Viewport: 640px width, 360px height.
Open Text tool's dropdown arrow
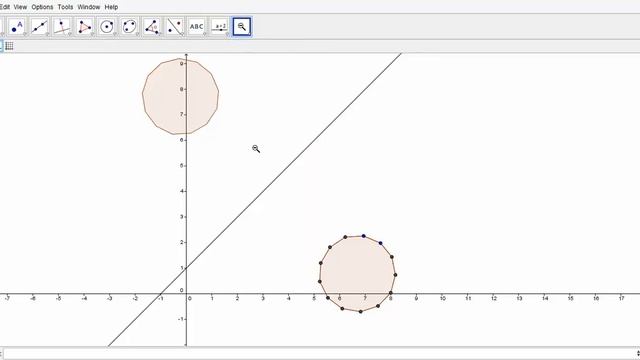tap(204, 34)
